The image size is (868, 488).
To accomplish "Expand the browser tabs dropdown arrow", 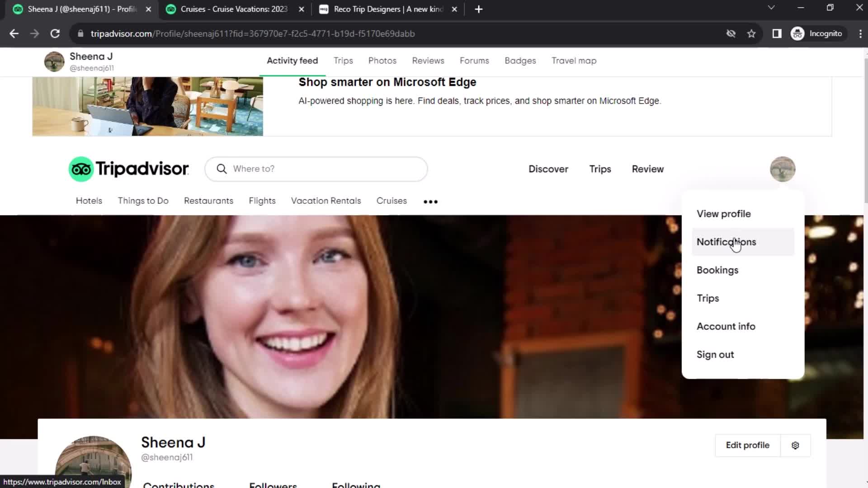I will pos(771,7).
